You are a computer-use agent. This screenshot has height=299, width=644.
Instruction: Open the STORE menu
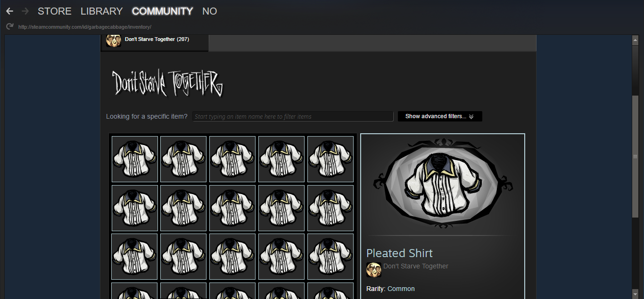coord(55,11)
